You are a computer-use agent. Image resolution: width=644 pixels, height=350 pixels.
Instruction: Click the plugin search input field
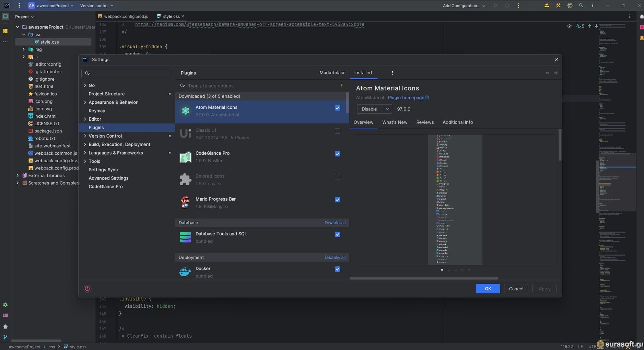(261, 86)
